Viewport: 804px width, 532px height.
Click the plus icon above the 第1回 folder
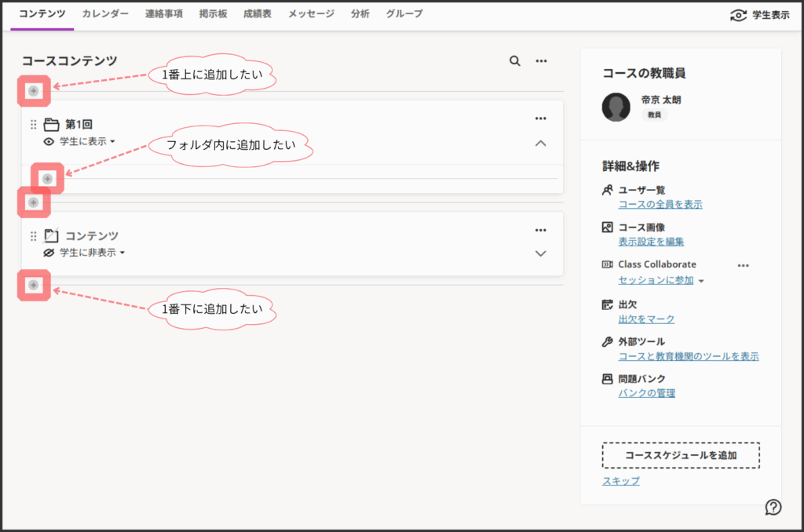tap(33, 91)
